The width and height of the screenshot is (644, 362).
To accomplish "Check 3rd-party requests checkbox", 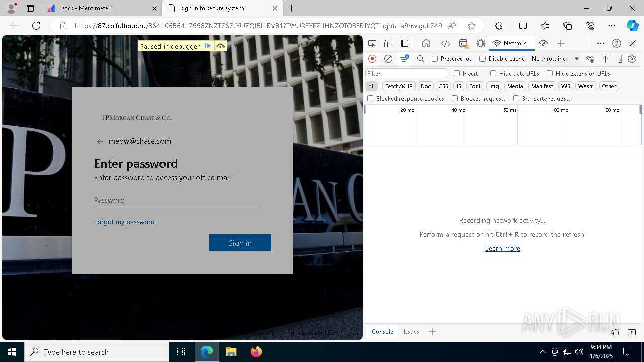I will click(516, 99).
